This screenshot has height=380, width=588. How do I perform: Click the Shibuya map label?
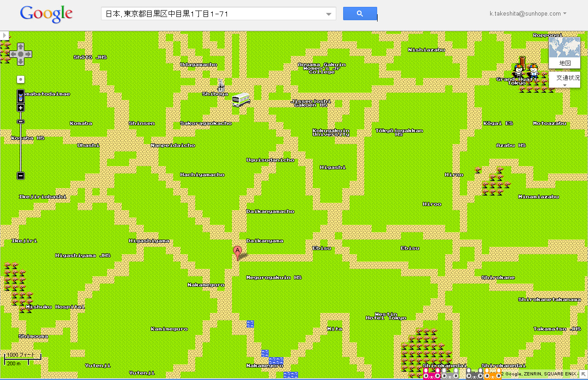pos(215,94)
